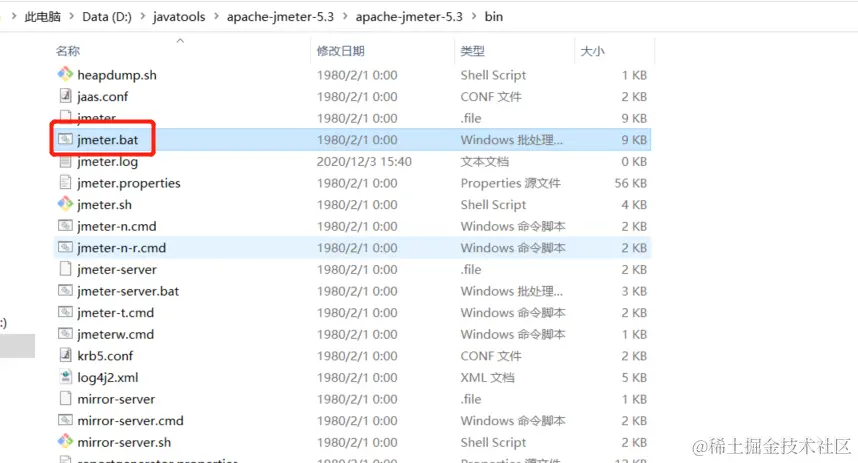The image size is (858, 463).
Task: Click the CONF 文件 type of krb5.conf
Action: tap(491, 356)
